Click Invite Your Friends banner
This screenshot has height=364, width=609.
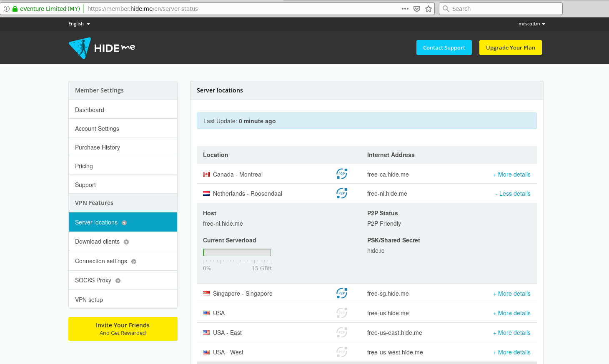(x=123, y=329)
